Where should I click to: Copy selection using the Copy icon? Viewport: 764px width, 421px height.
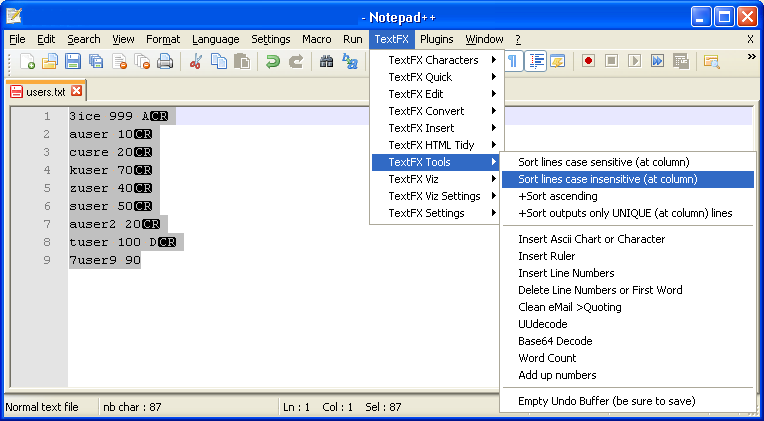click(219, 61)
